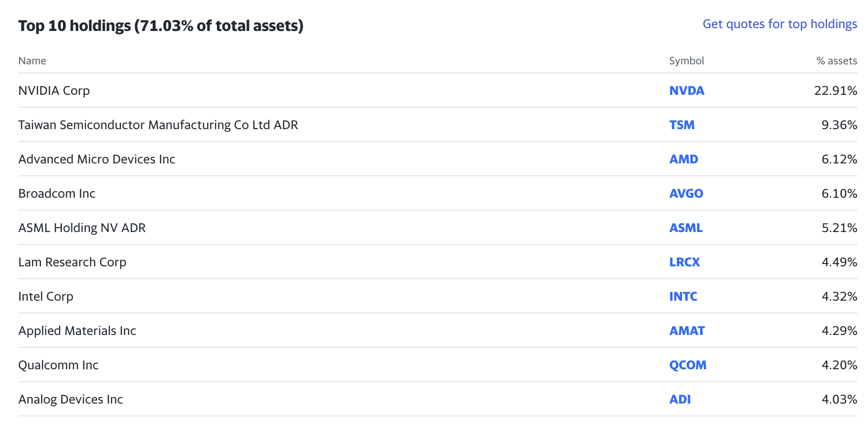This screenshot has height=425, width=868.
Task: Open the INTC ticker symbol link
Action: [683, 296]
